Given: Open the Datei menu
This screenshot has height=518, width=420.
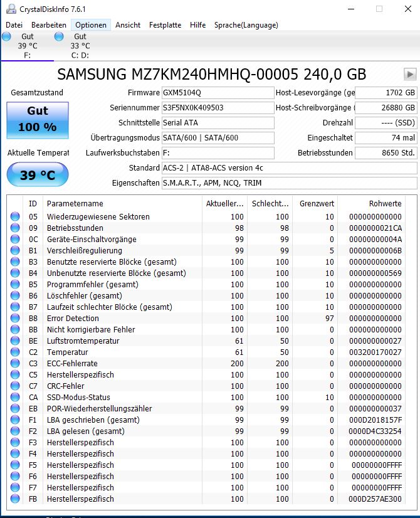Looking at the screenshot, I should click(x=14, y=25).
